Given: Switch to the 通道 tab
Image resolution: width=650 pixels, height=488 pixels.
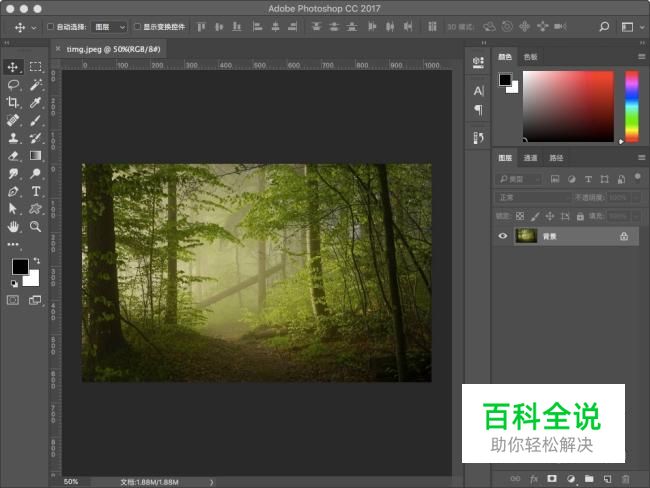Looking at the screenshot, I should 530,158.
